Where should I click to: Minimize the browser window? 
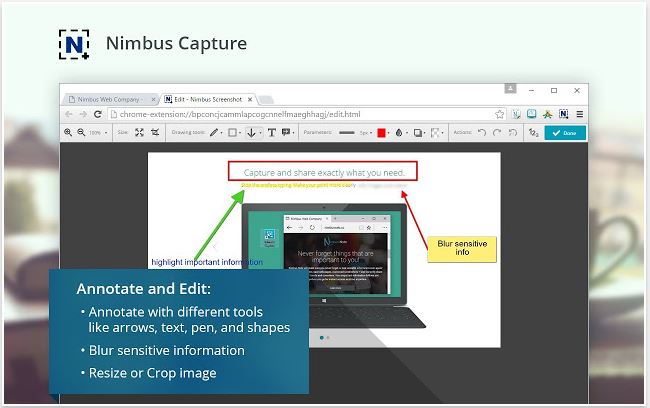pyautogui.click(x=531, y=90)
